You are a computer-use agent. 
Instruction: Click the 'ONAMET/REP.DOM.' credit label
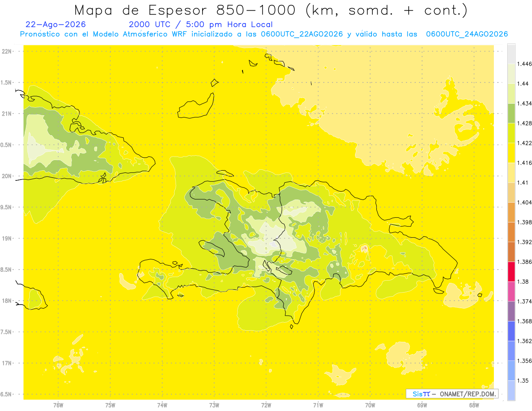[469, 394]
